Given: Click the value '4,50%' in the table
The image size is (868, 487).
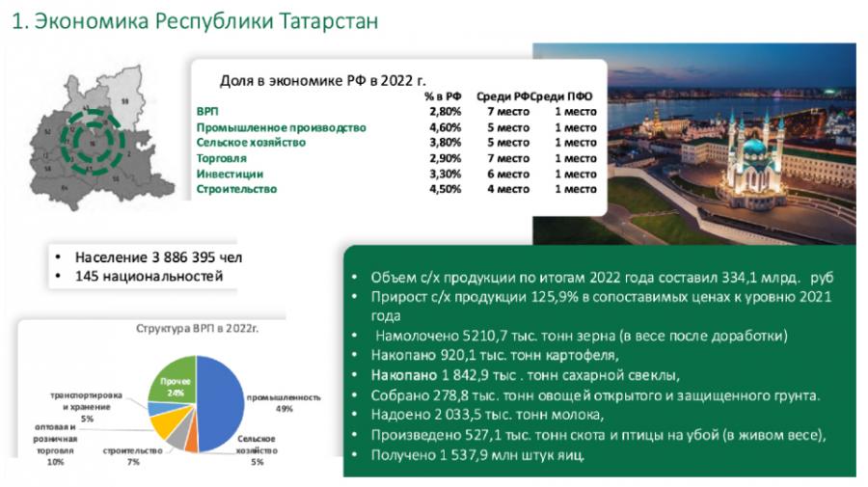Looking at the screenshot, I should pyautogui.click(x=445, y=189).
